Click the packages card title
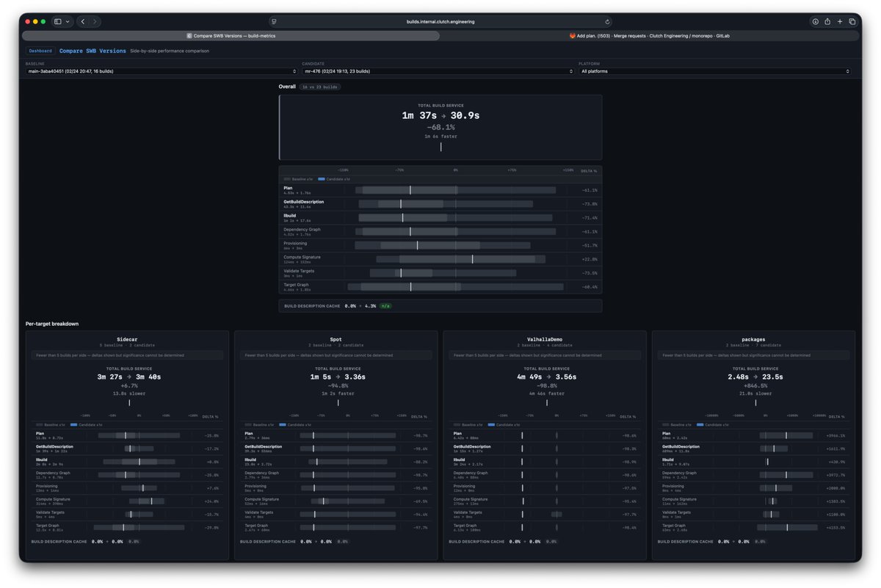The width and height of the screenshot is (881, 588). coord(753,339)
